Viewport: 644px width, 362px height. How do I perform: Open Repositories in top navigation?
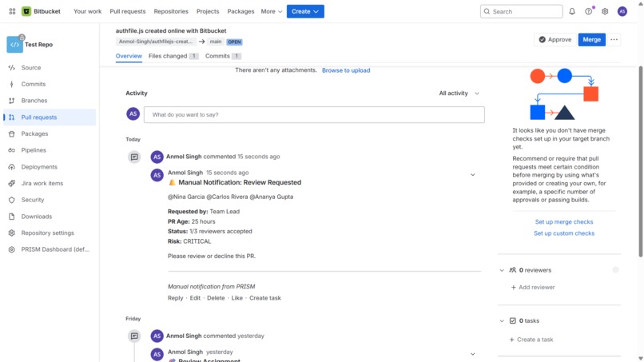[x=171, y=11]
